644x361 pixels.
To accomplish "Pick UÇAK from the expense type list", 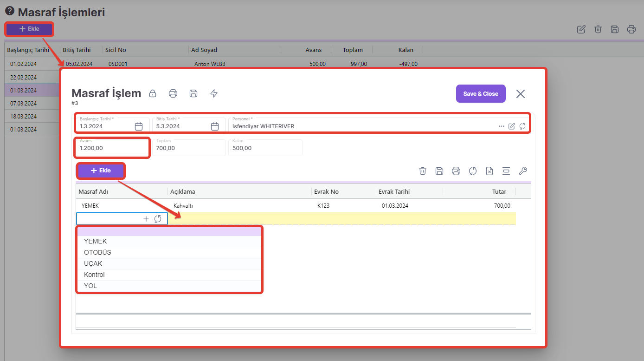I will point(93,263).
